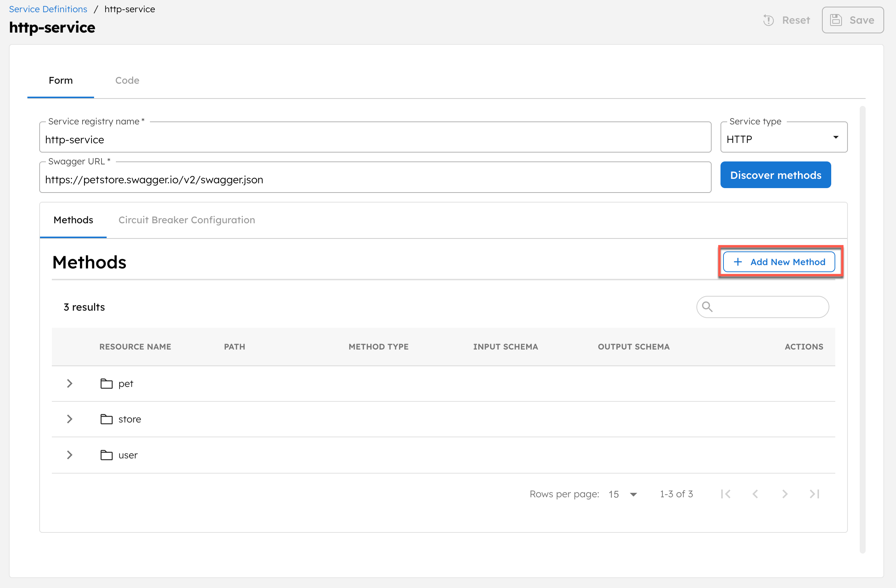This screenshot has height=588, width=896.
Task: Go to previous page of results
Action: (755, 494)
